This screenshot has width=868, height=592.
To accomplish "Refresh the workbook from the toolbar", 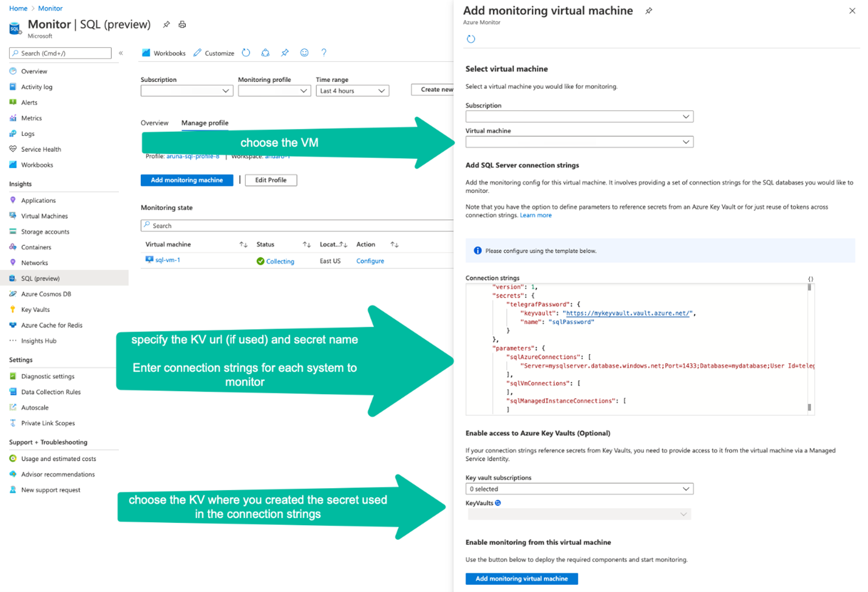I will coord(246,53).
